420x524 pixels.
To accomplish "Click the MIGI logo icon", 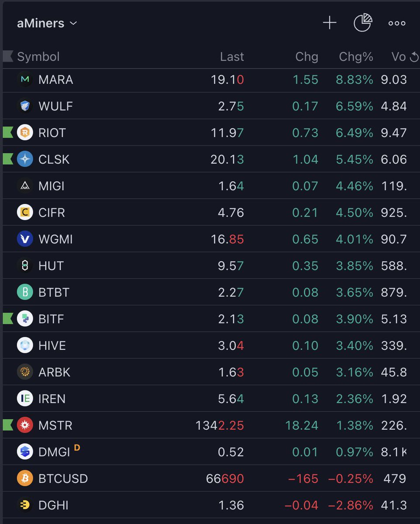I will (25, 186).
